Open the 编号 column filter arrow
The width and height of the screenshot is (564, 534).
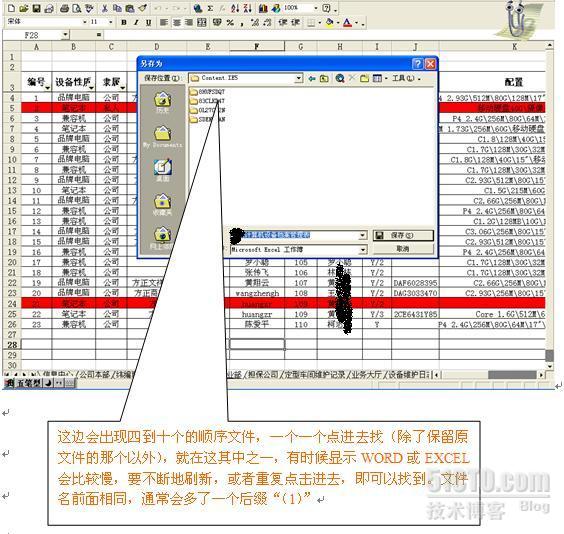[x=47, y=87]
